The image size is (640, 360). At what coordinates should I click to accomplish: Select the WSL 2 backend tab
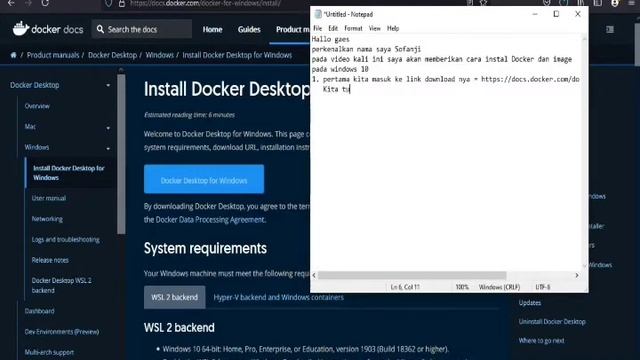174,297
